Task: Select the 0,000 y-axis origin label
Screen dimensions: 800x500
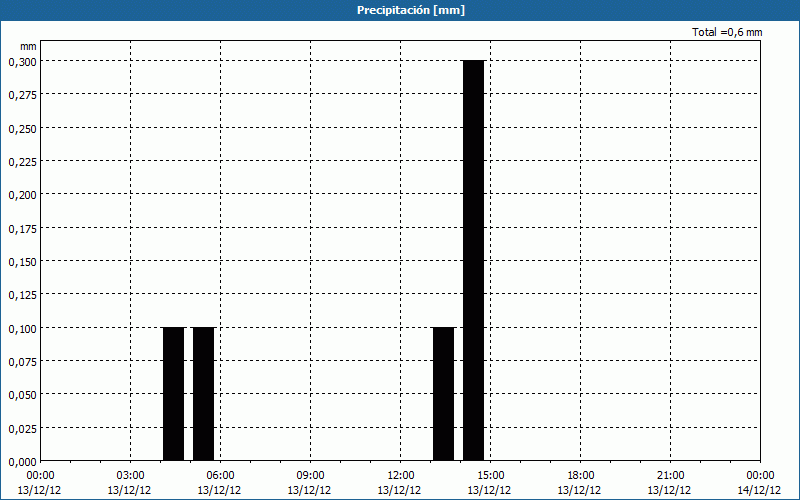Action: click(x=22, y=462)
